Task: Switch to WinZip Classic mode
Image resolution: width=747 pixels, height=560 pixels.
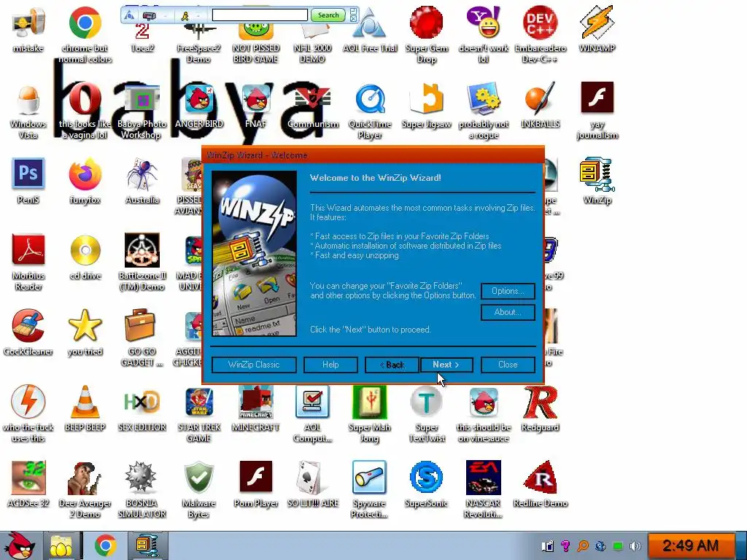Action: tap(254, 365)
